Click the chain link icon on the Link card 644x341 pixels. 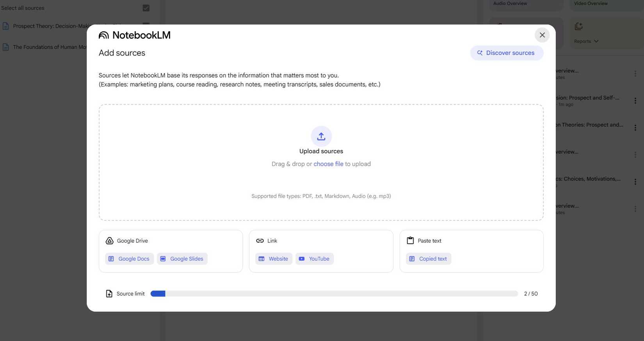260,240
